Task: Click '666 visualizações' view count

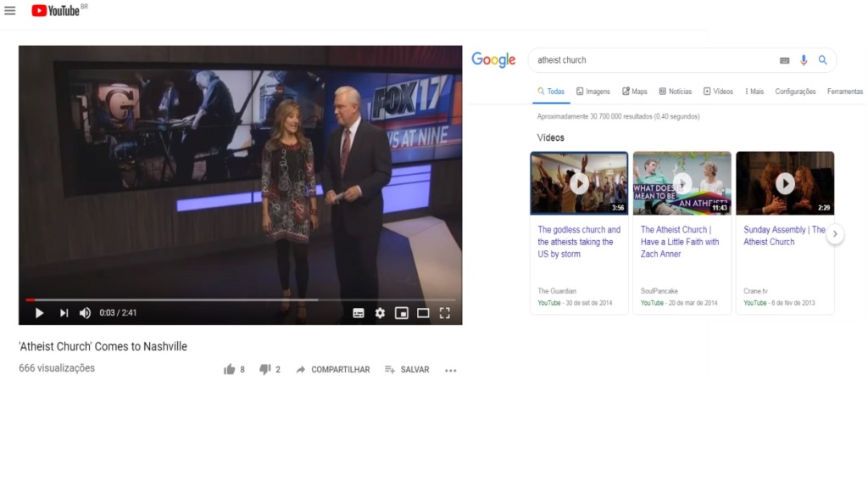Action: pyautogui.click(x=57, y=368)
